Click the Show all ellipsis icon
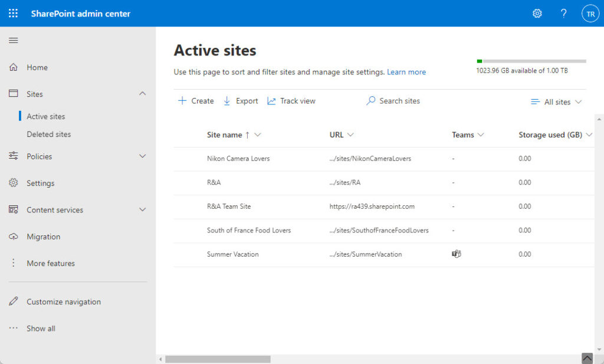The width and height of the screenshot is (604, 364). 13,328
